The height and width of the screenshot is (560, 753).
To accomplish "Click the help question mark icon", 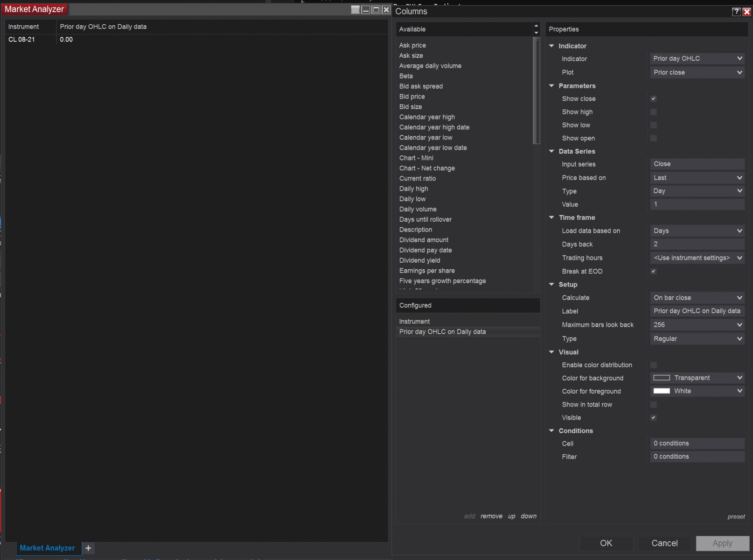I will (736, 11).
